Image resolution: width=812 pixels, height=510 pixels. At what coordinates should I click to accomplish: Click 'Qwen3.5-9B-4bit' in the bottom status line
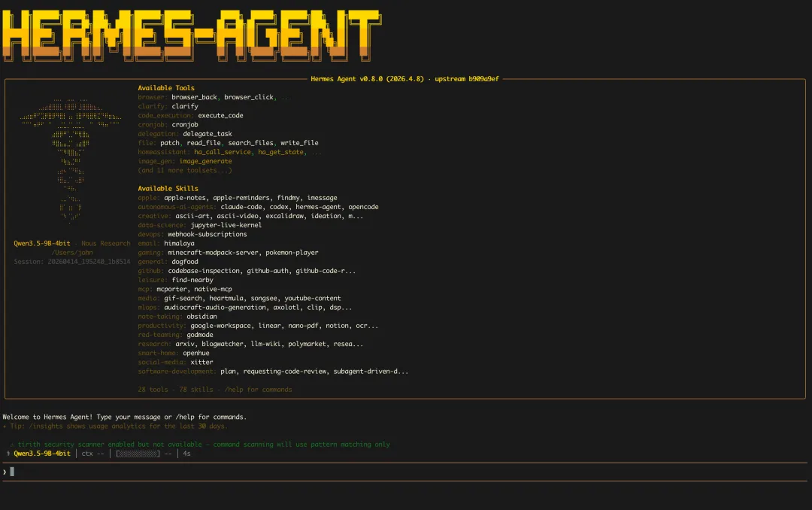pos(42,454)
